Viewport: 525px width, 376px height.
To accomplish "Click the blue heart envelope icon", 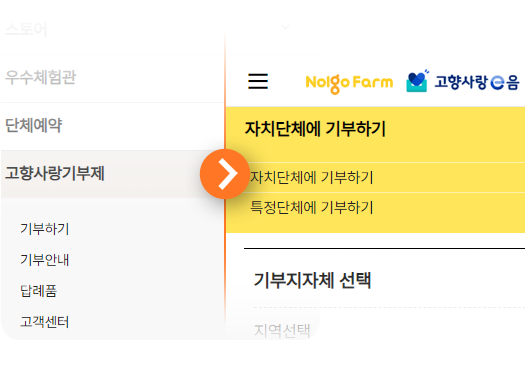I will 417,81.
